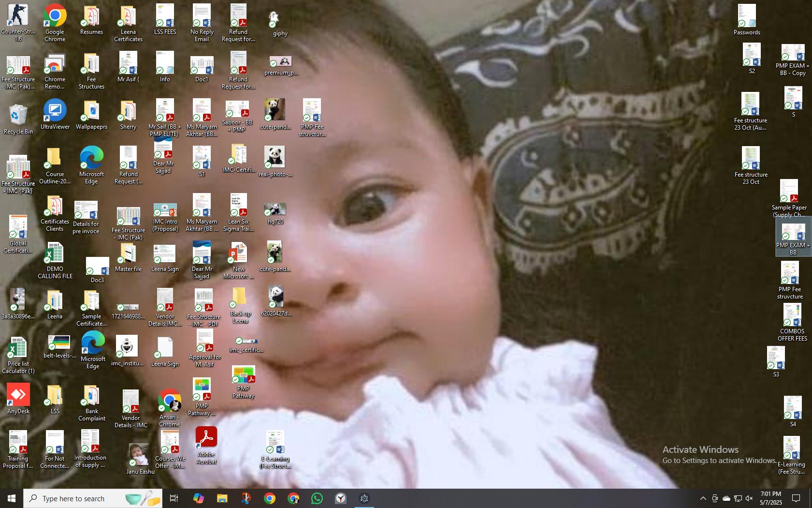Viewport: 812px width, 508px height.
Task: Open the Saboor - BB + PMP PDF
Action: [x=237, y=116]
